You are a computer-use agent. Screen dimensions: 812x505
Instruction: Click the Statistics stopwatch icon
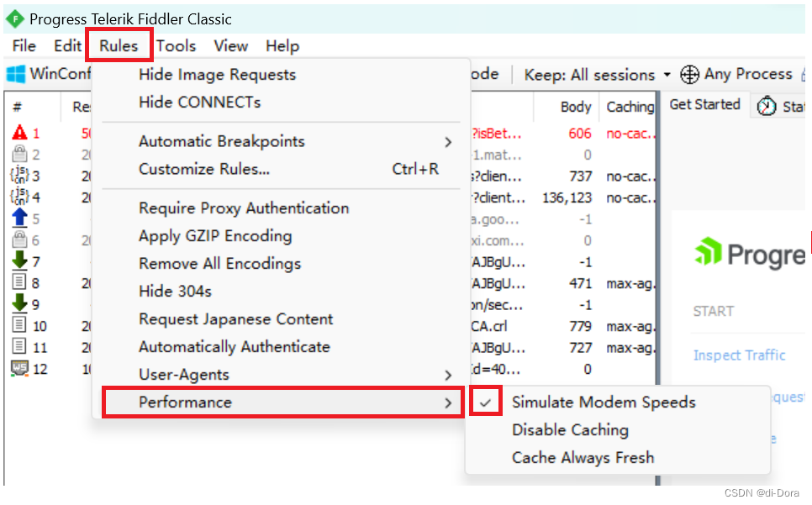767,106
